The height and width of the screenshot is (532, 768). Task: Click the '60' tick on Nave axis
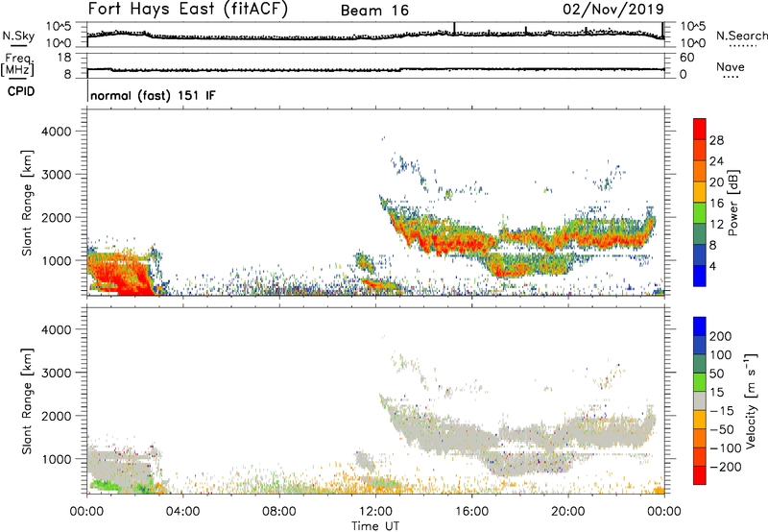(x=686, y=58)
